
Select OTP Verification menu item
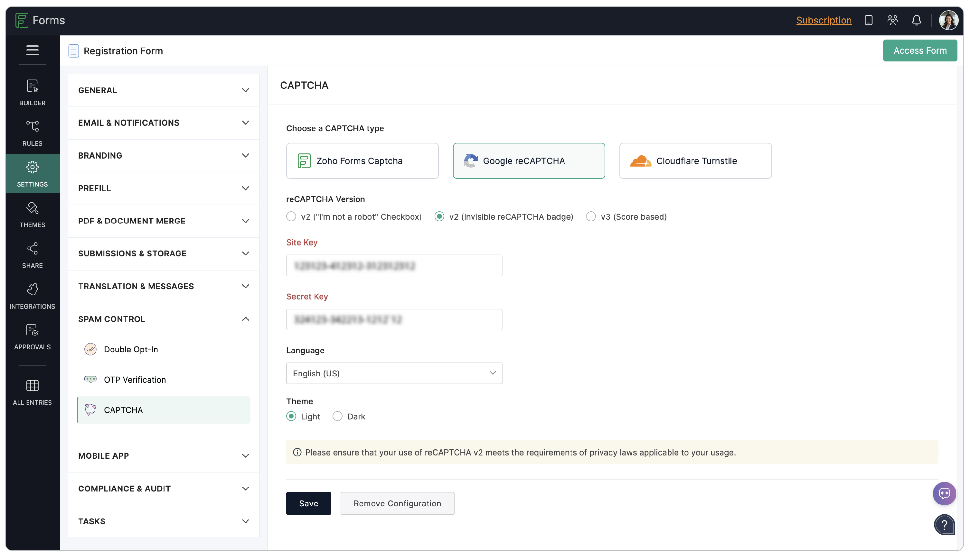click(135, 380)
